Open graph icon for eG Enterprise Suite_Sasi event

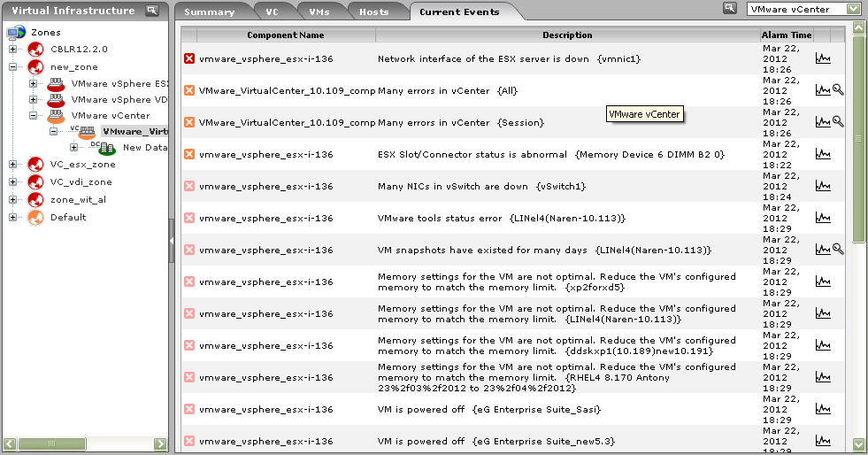click(823, 409)
